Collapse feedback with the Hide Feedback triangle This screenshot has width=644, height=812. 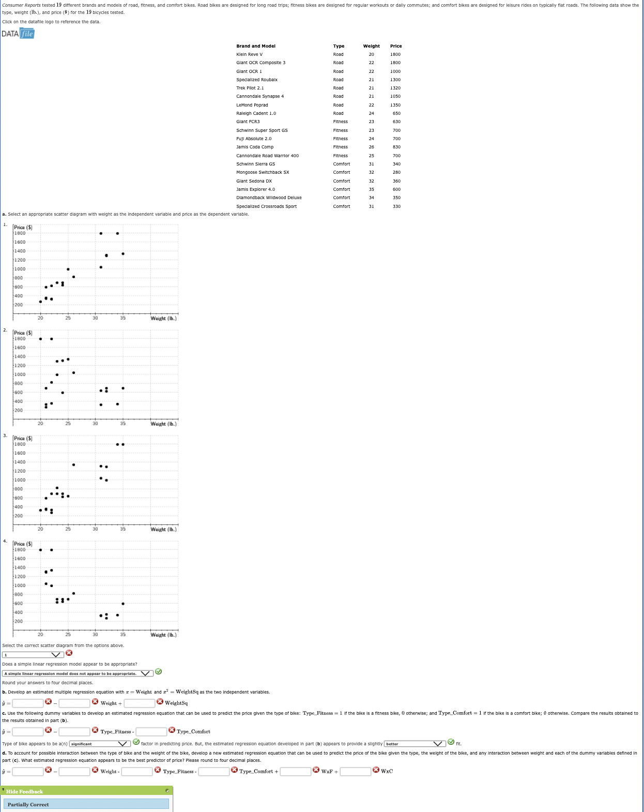coord(3,790)
